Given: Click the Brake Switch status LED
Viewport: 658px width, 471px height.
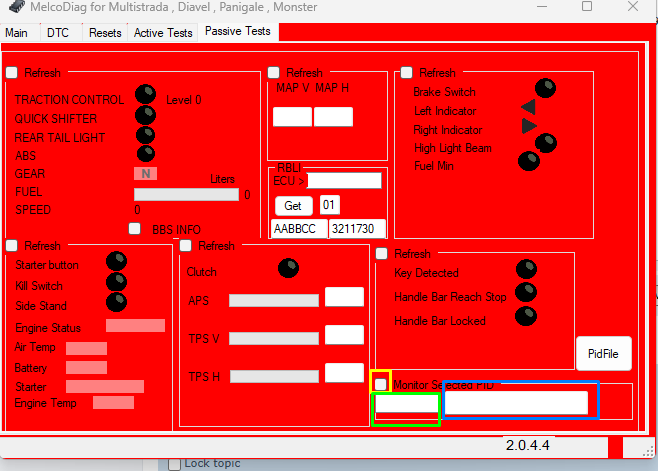Looking at the screenshot, I should [546, 88].
